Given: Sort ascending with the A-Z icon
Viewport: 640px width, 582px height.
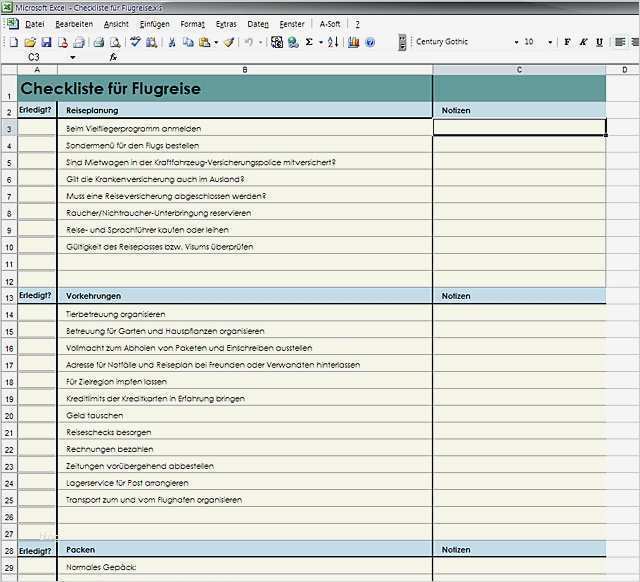Looking at the screenshot, I should (333, 42).
